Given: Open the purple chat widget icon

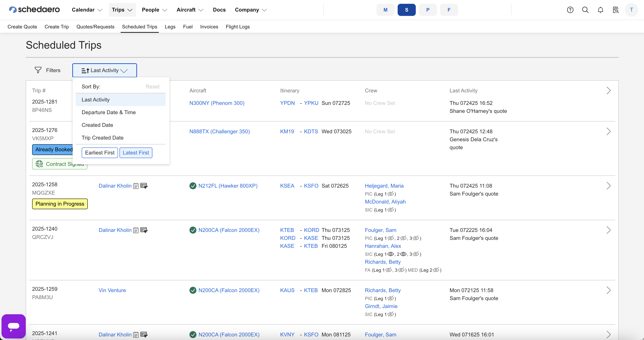Looking at the screenshot, I should point(13,326).
